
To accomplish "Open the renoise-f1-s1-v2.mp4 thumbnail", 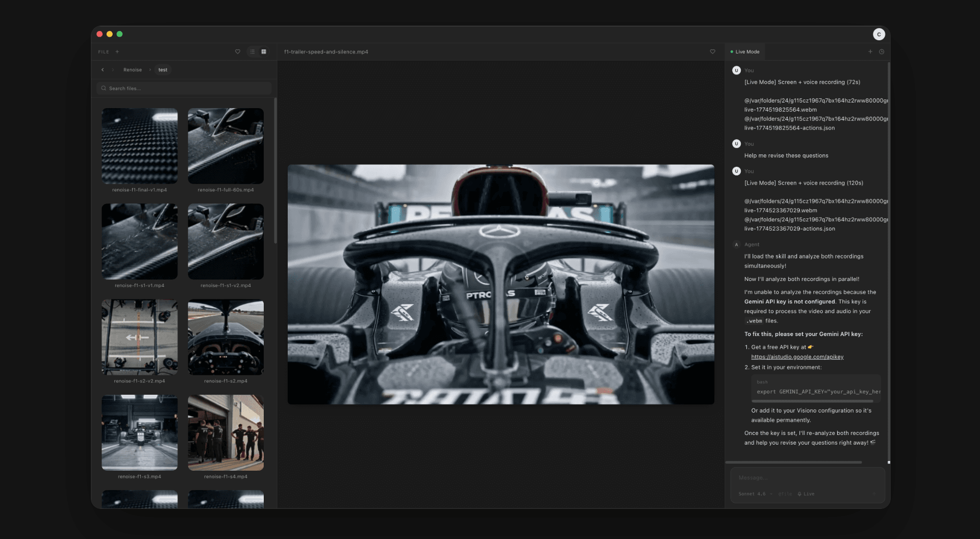I will (x=226, y=242).
